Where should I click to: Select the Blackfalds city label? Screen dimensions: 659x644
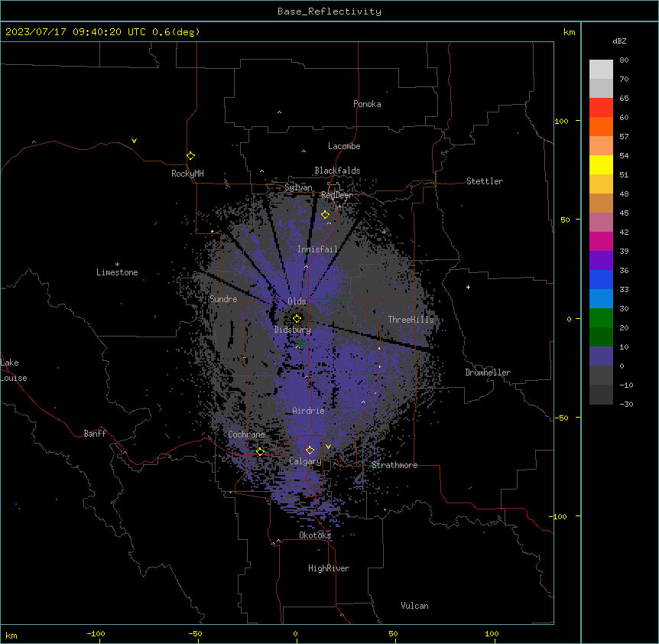click(x=337, y=171)
